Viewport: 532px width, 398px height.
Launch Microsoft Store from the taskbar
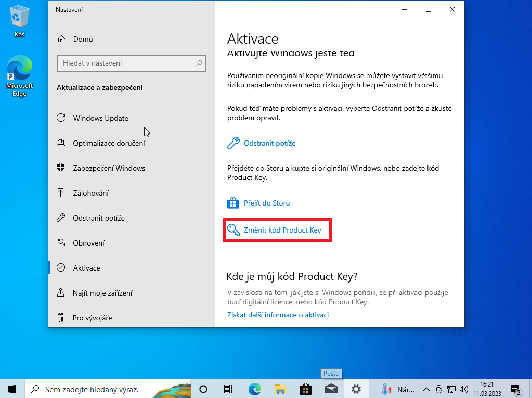click(x=305, y=389)
